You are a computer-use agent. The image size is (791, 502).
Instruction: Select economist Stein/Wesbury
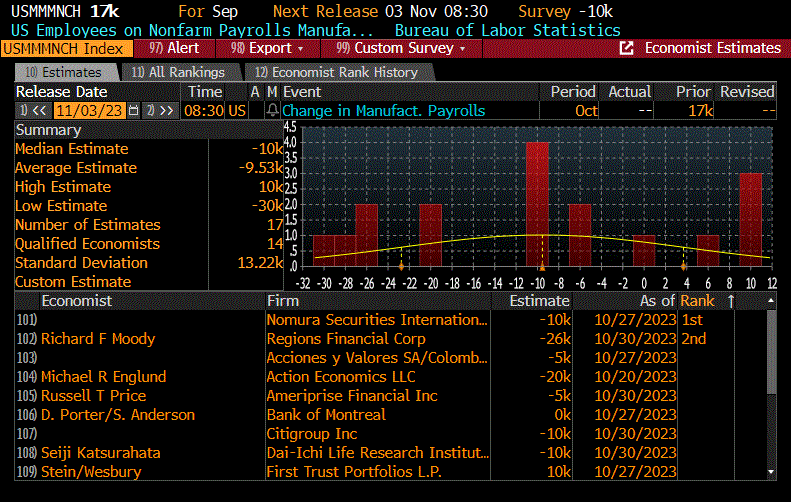pos(91,472)
